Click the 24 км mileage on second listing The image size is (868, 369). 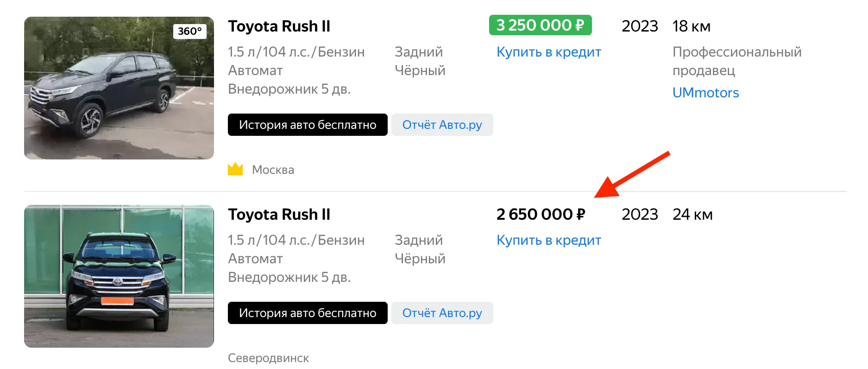pyautogui.click(x=692, y=215)
